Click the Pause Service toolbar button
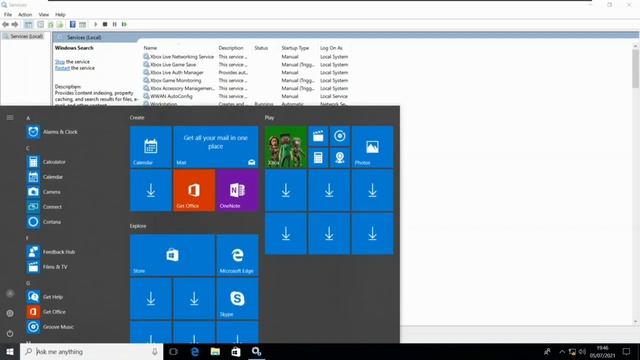The image size is (640, 360). click(x=115, y=24)
